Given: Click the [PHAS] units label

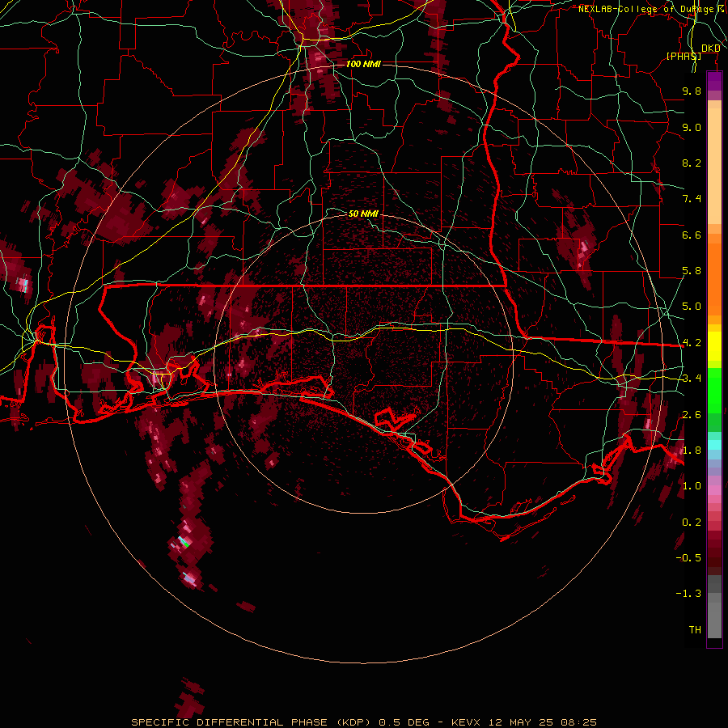Looking at the screenshot, I should coord(684,56).
